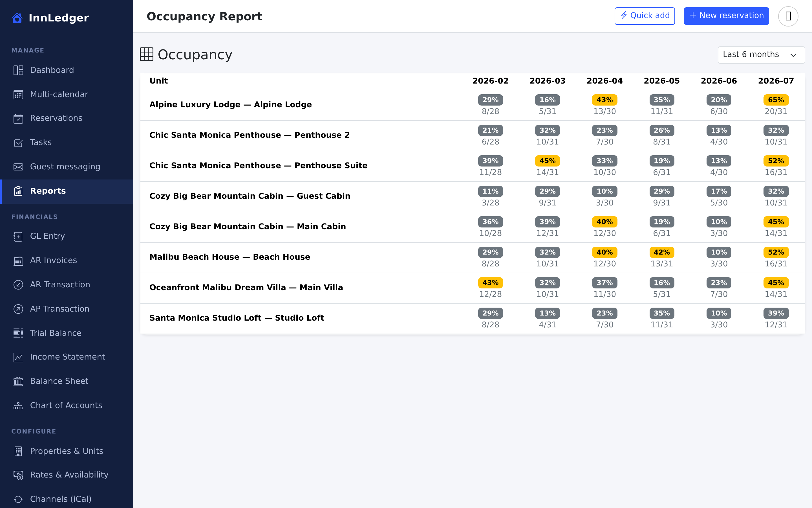Click the Guest messaging envelope icon

18,167
